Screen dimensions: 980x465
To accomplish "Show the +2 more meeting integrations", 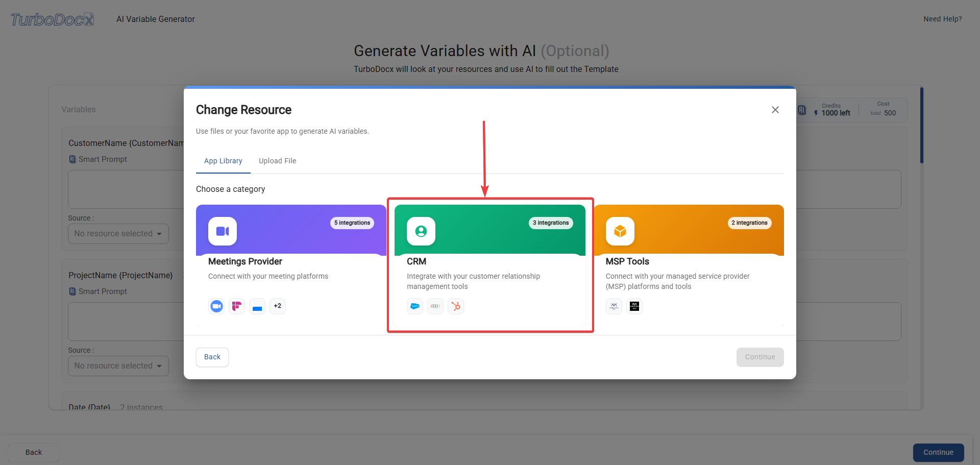I will click(278, 306).
